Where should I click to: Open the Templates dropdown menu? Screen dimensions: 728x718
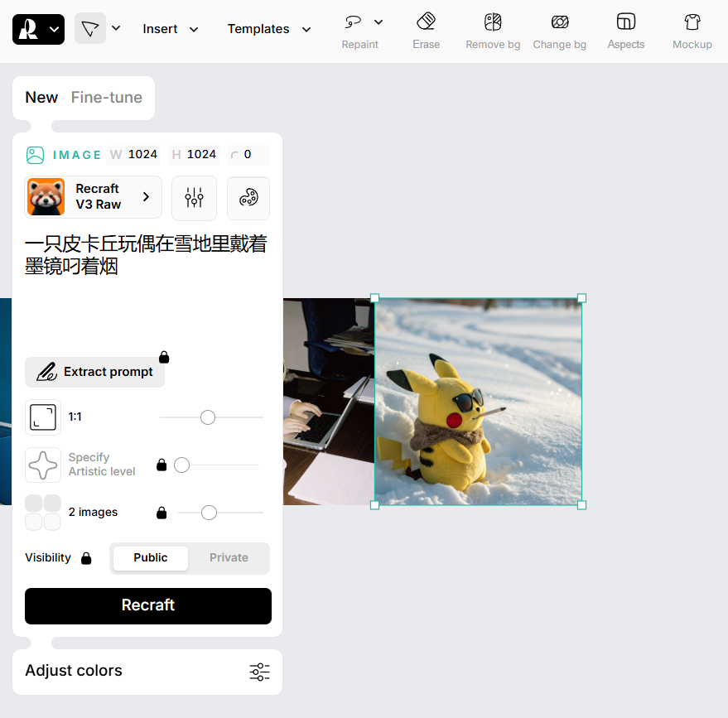[x=269, y=29]
